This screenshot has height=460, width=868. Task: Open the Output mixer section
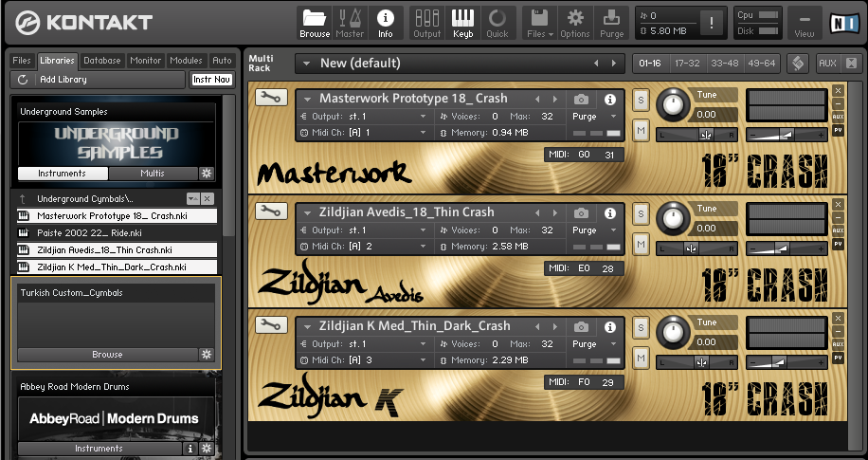click(426, 24)
